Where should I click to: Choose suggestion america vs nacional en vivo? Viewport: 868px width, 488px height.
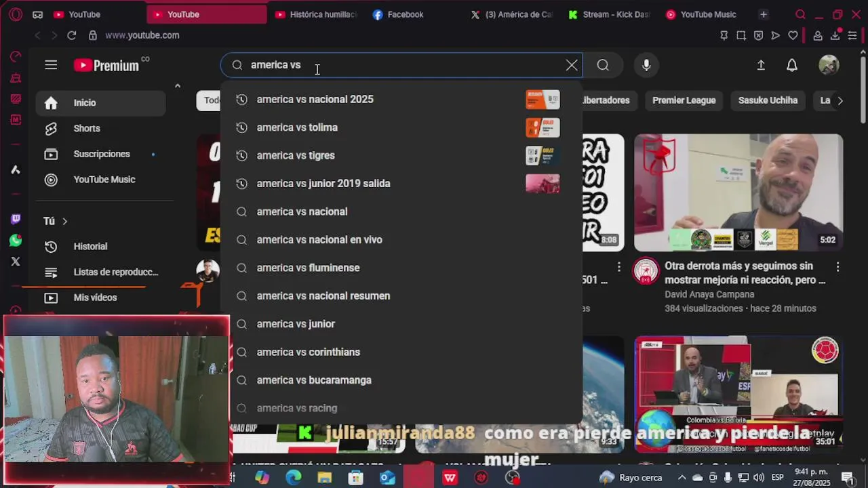401,240
